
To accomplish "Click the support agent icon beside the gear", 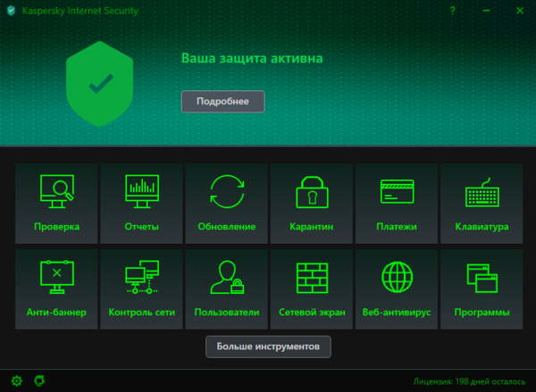I will 39,380.
